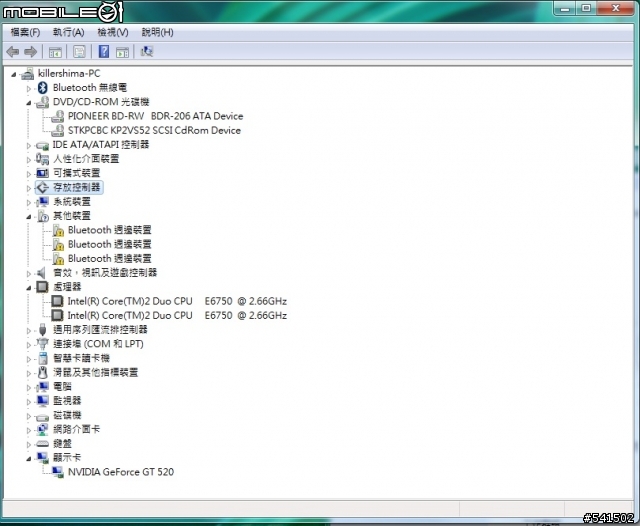Expand the 系統裝置 category

tap(29, 202)
